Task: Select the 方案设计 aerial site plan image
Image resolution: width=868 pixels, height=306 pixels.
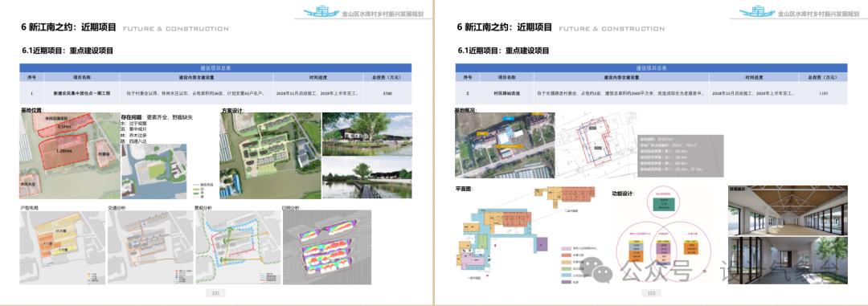Action: pos(270,156)
